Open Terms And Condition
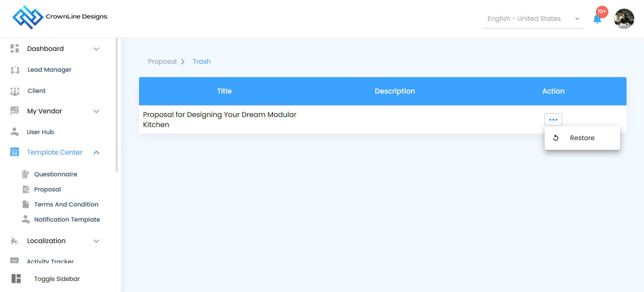This screenshot has width=644, height=292. (x=66, y=205)
